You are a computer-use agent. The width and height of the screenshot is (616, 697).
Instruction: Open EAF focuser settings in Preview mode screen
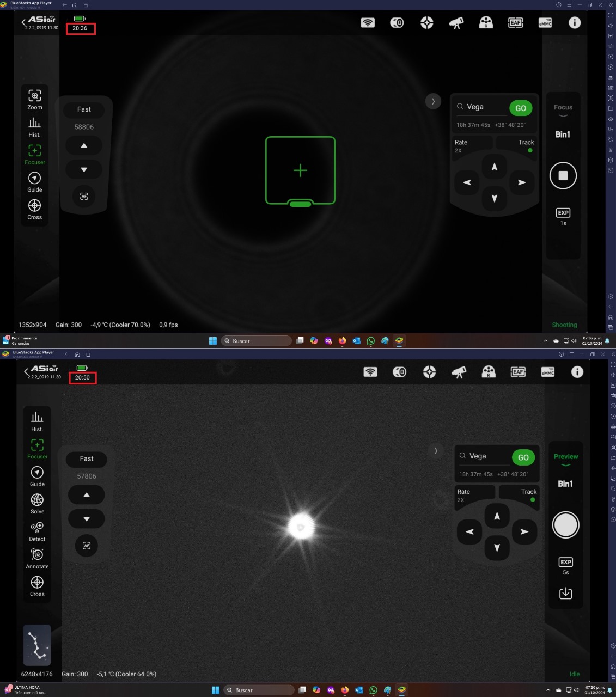518,372
